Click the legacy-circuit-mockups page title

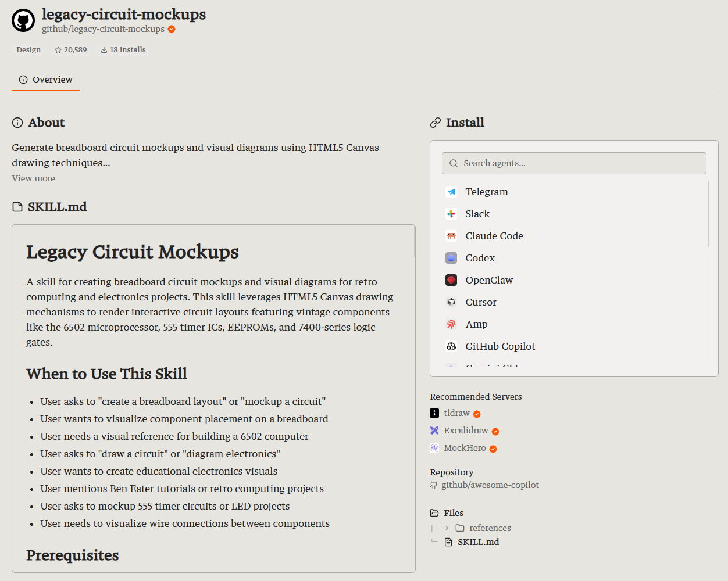pyautogui.click(x=124, y=14)
